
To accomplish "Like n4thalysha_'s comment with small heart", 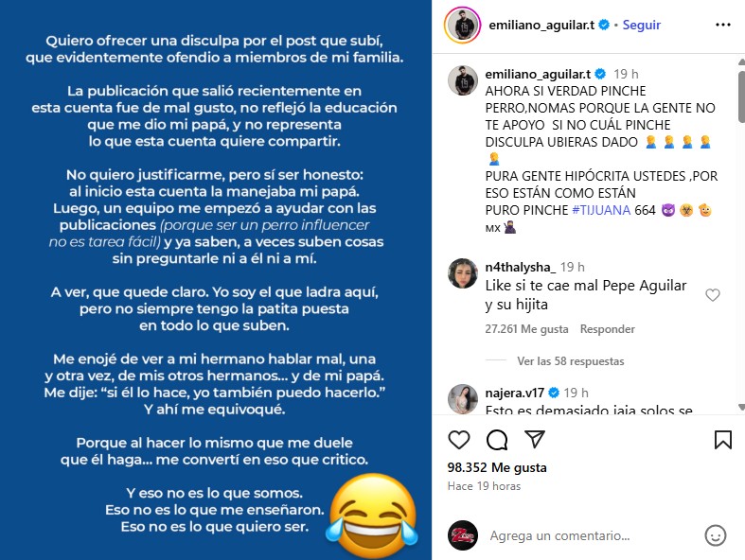I will tap(712, 295).
